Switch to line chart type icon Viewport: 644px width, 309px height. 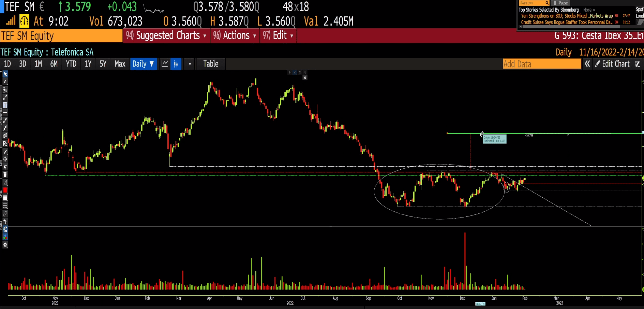point(165,64)
